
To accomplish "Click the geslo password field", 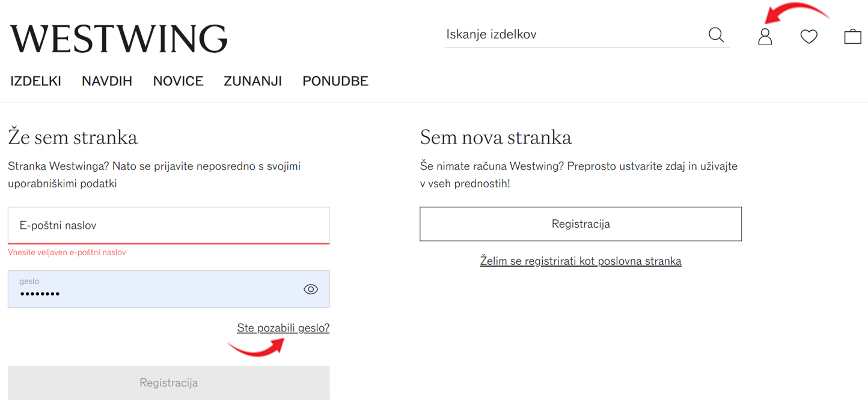I will (x=168, y=289).
